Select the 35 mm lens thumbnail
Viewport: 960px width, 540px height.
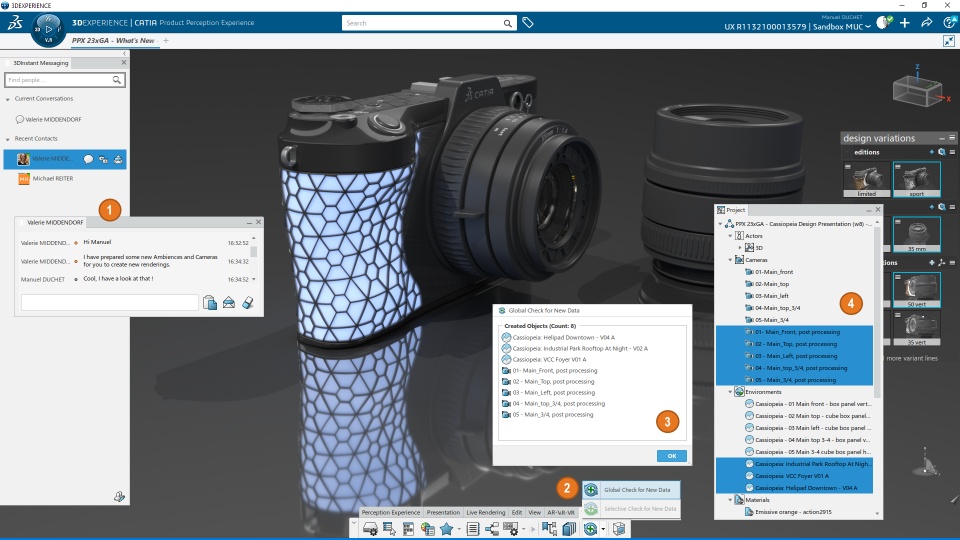[x=917, y=234]
